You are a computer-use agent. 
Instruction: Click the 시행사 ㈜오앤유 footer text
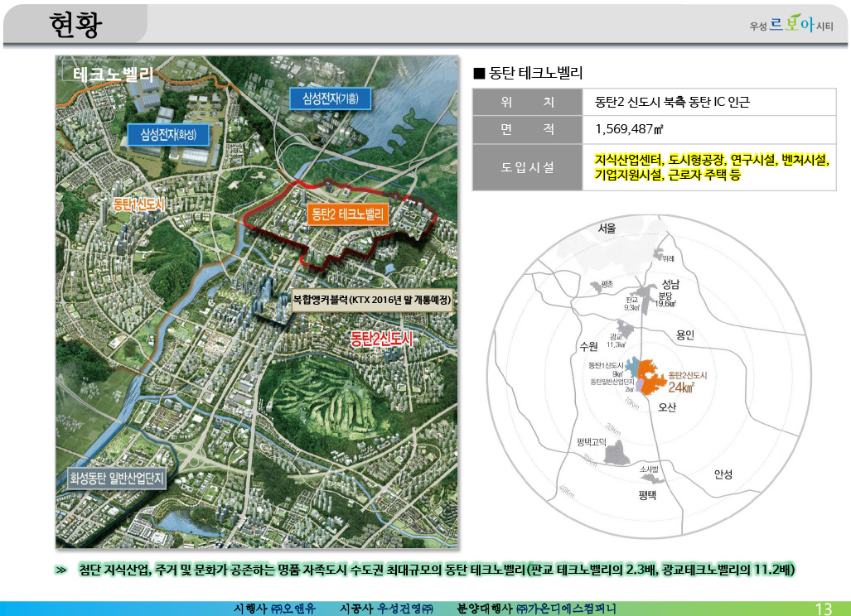(x=274, y=609)
